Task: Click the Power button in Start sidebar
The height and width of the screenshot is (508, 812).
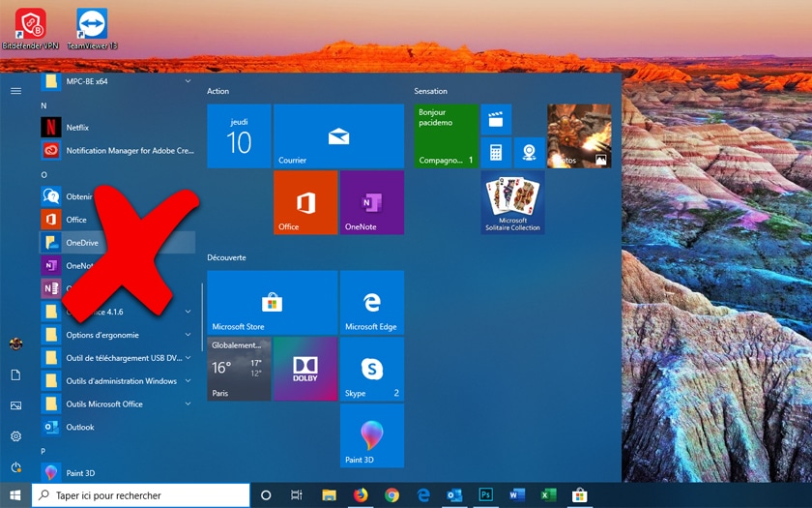Action: (x=15, y=467)
